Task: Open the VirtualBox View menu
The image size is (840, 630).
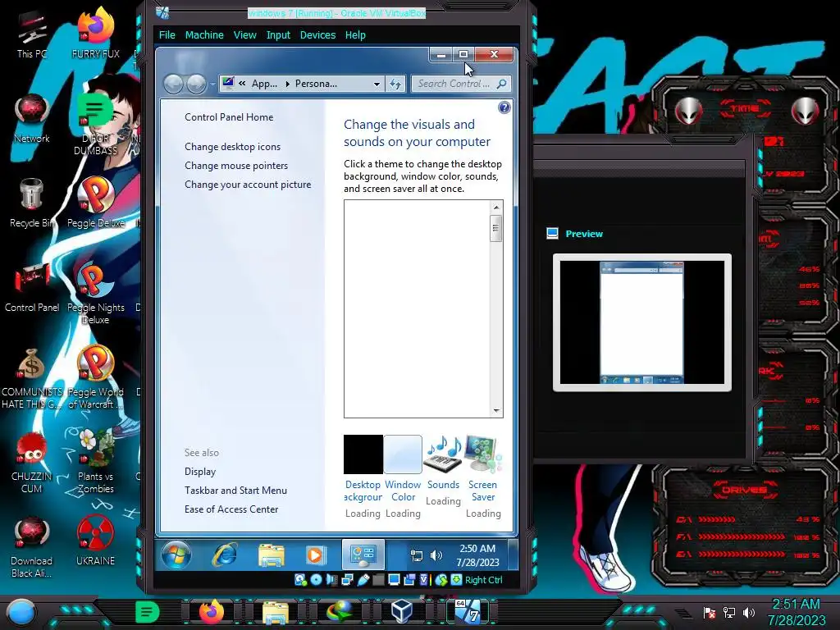Action: pyautogui.click(x=244, y=34)
